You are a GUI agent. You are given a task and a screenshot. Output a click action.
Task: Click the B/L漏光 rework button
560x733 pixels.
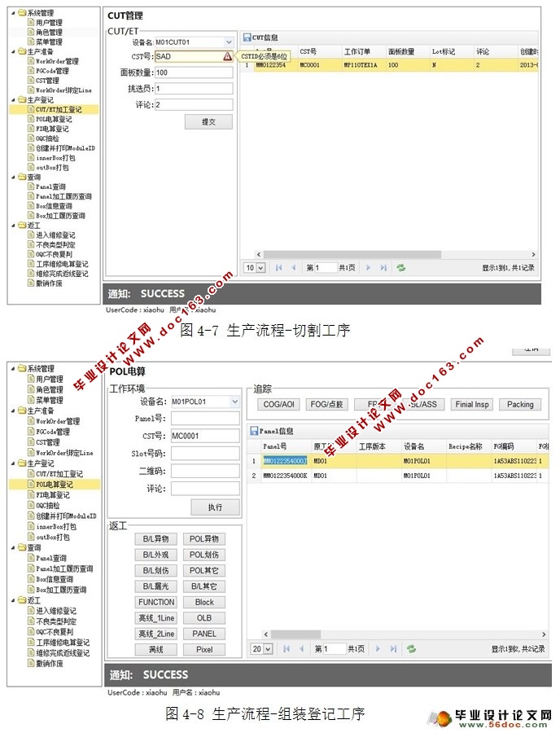click(x=155, y=586)
